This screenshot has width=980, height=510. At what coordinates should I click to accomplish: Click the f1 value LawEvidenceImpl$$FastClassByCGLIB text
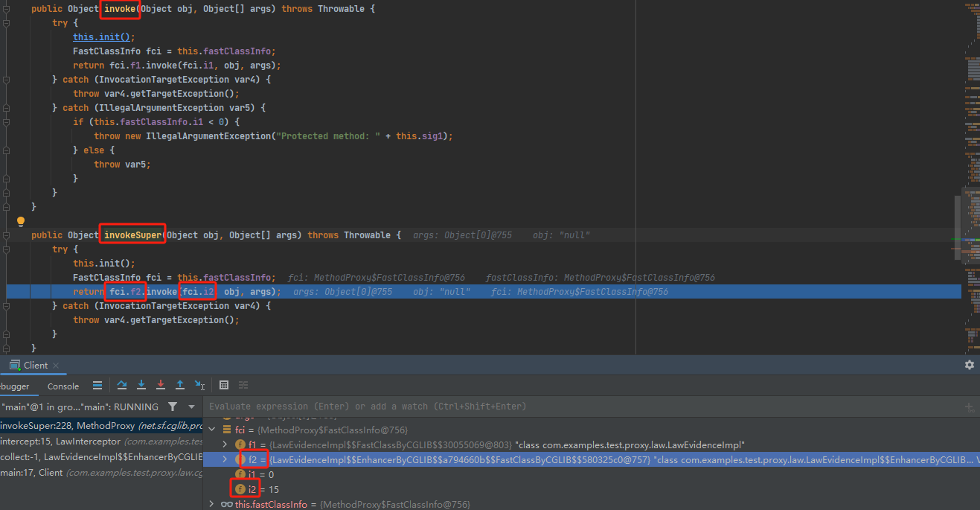point(391,444)
